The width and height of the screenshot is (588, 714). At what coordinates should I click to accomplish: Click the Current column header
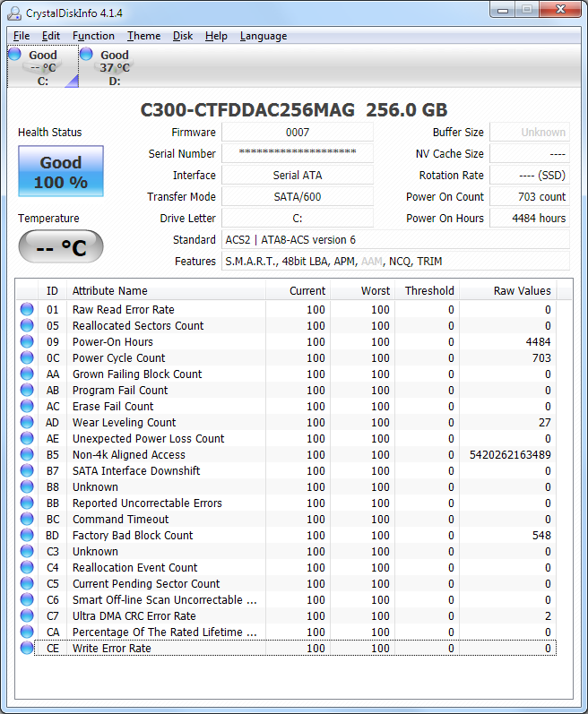298,290
